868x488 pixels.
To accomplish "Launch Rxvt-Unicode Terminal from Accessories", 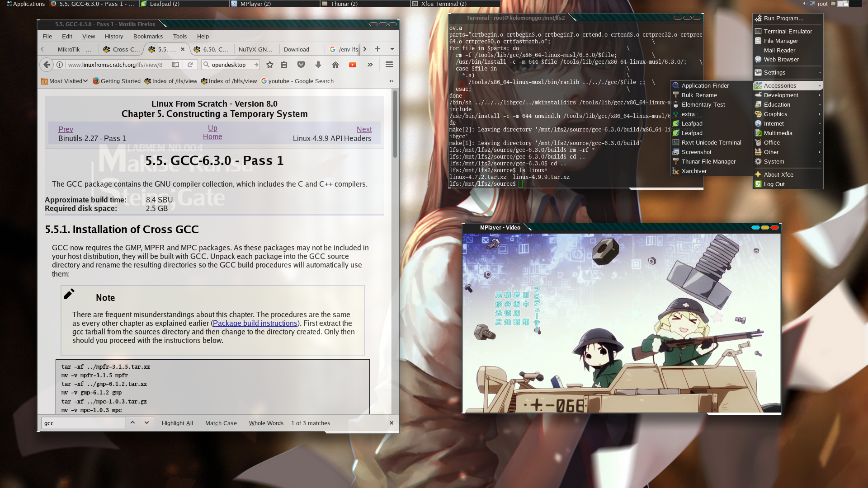I will [711, 142].
